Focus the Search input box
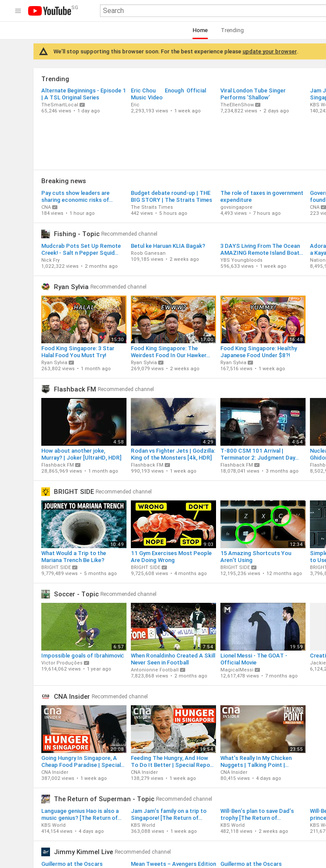Screen dimensions: 326x868 (x=213, y=11)
